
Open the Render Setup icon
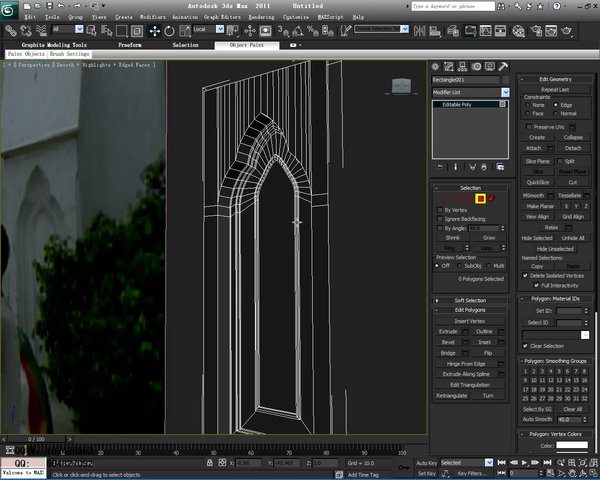coord(536,31)
